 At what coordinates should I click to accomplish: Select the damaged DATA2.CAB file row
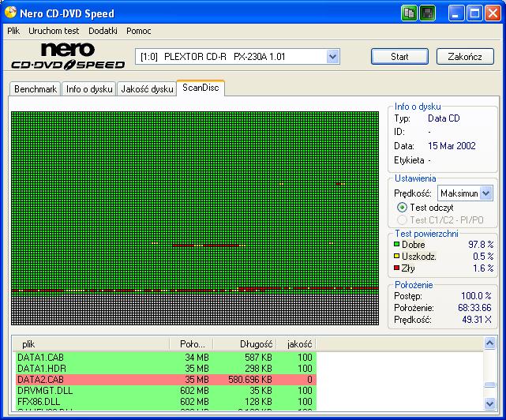tap(166, 379)
